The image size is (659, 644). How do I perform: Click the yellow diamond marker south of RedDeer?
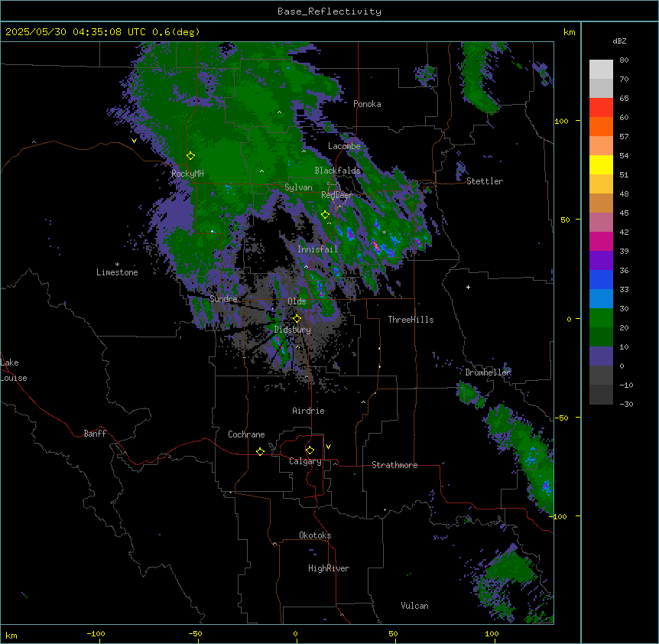point(325,215)
